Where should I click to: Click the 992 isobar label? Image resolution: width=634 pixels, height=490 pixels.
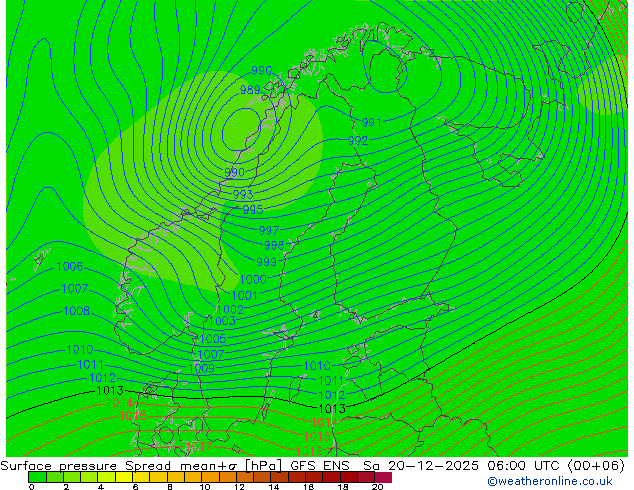pyautogui.click(x=358, y=140)
